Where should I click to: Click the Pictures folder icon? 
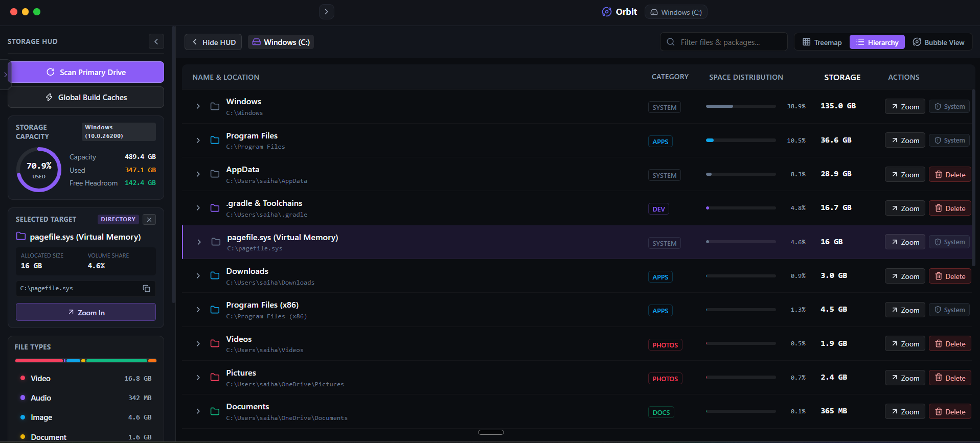point(215,377)
